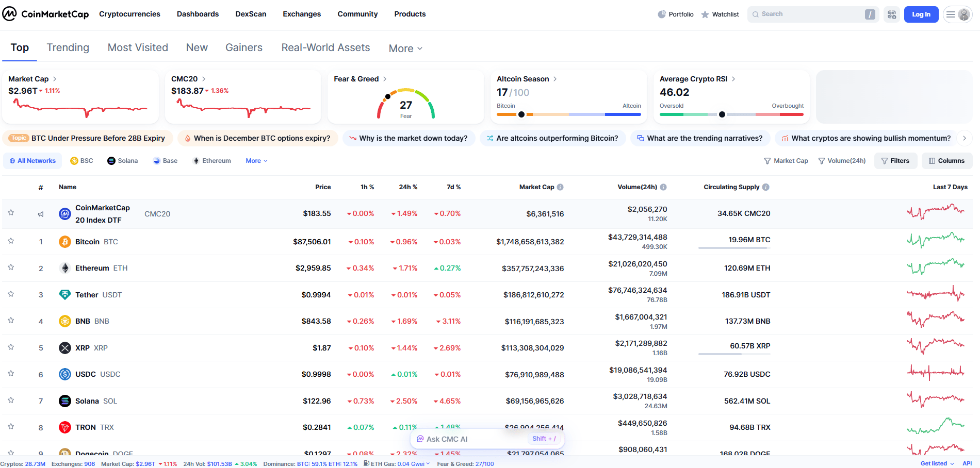Click the CoinMarketCap logo
The width and height of the screenshot is (980, 468).
[x=45, y=14]
